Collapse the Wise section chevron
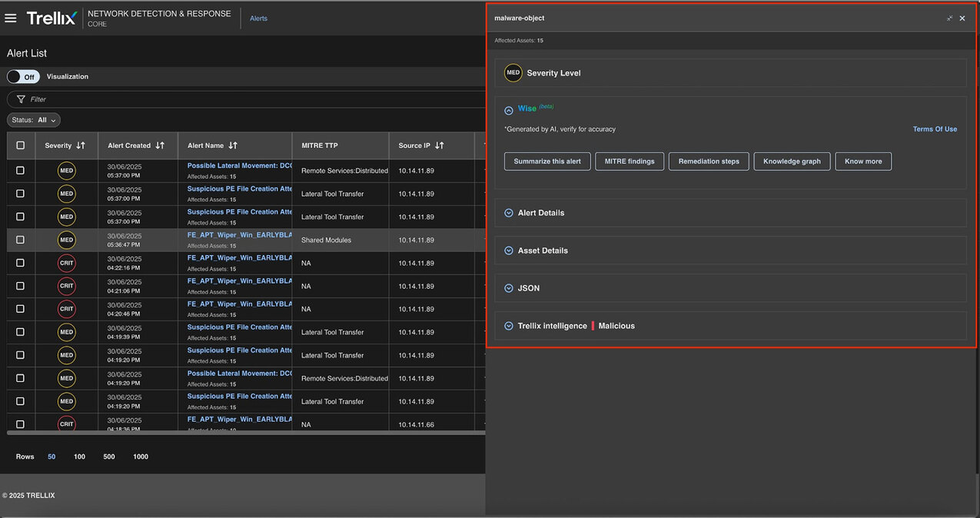 [508, 110]
